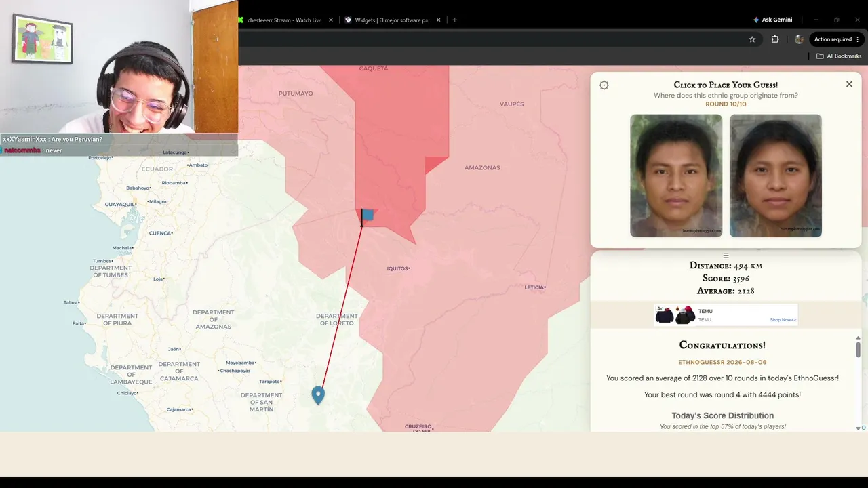Click the Machala label on the map
This screenshot has width=868, height=488.
click(123, 248)
